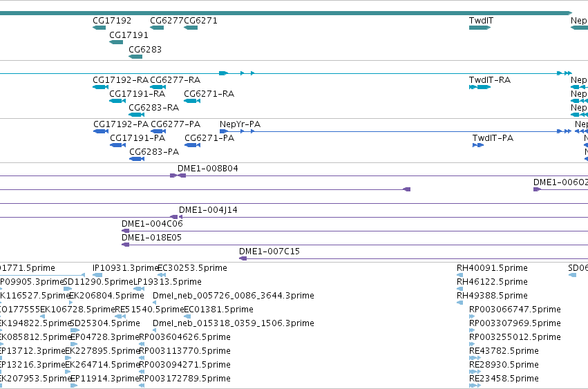Image resolution: width=588 pixels, height=389 pixels.
Task: Click EK264714.5prime EST label
Action: pos(103,365)
